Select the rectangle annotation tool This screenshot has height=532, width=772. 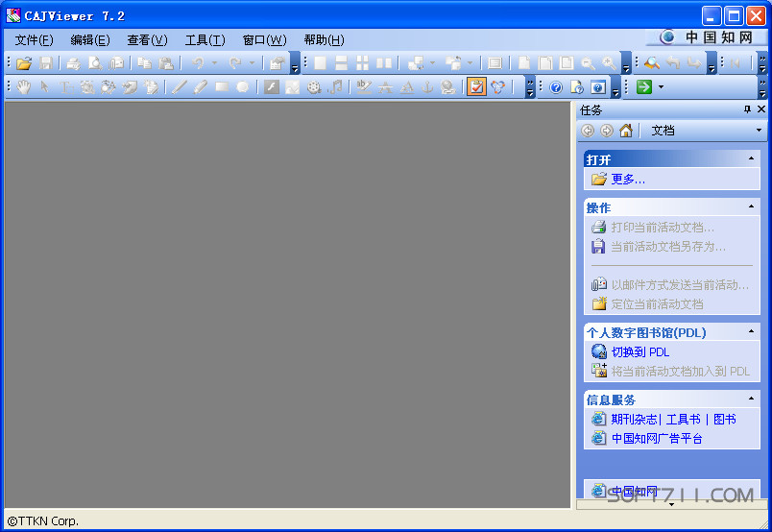[x=222, y=87]
